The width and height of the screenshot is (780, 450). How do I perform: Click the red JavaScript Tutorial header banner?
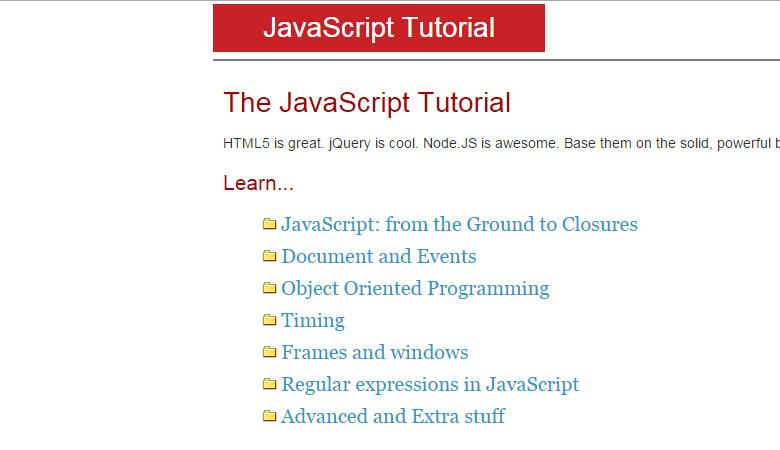point(379,28)
